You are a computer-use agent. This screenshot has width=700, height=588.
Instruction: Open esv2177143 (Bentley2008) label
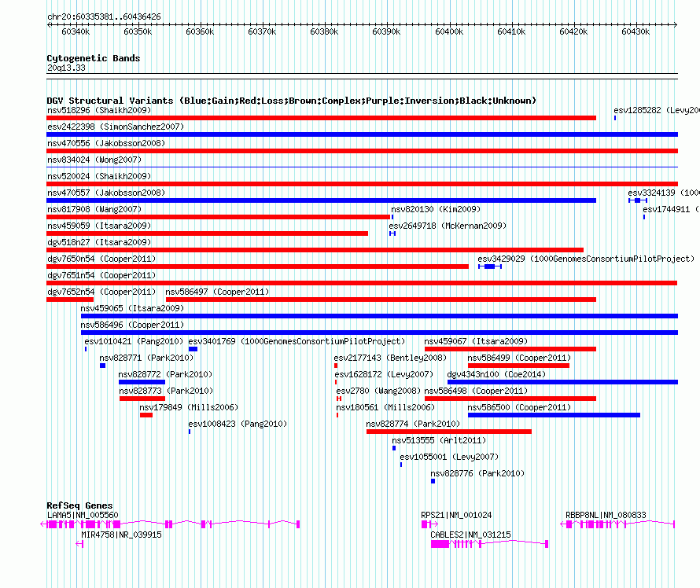(390, 358)
